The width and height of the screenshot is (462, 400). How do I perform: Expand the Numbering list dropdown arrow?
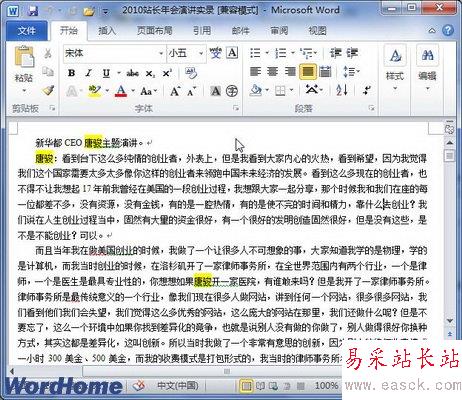tap(293, 53)
